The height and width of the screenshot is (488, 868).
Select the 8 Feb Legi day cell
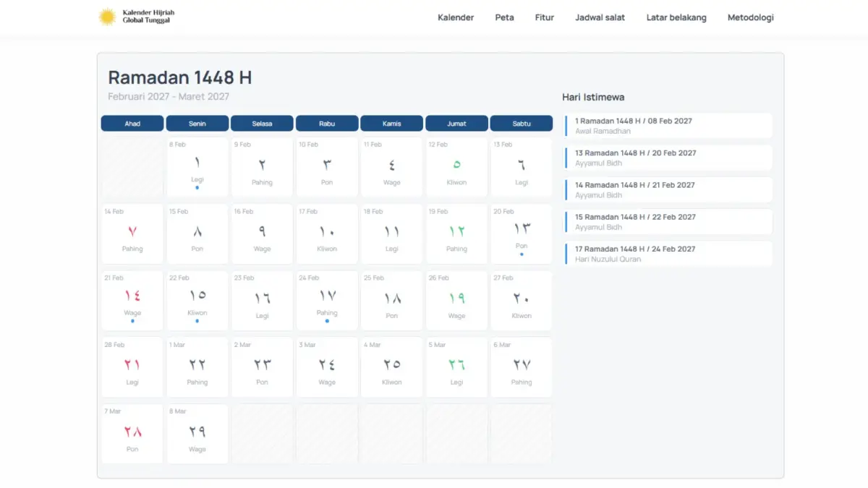click(x=197, y=168)
